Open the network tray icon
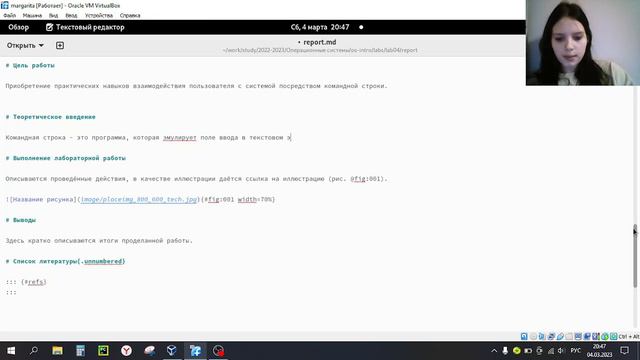This screenshot has width=640, height=360. coord(551,351)
